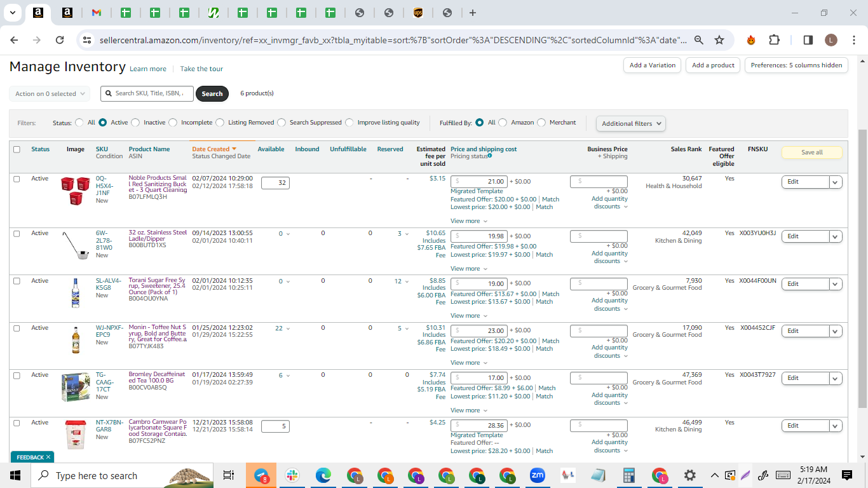Expand View more for Stainless Steel Ladle row
The height and width of the screenshot is (488, 868).
pos(469,269)
